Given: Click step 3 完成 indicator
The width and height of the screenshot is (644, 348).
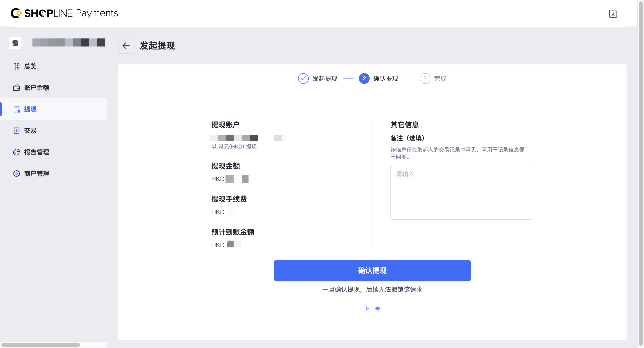Looking at the screenshot, I should point(425,79).
